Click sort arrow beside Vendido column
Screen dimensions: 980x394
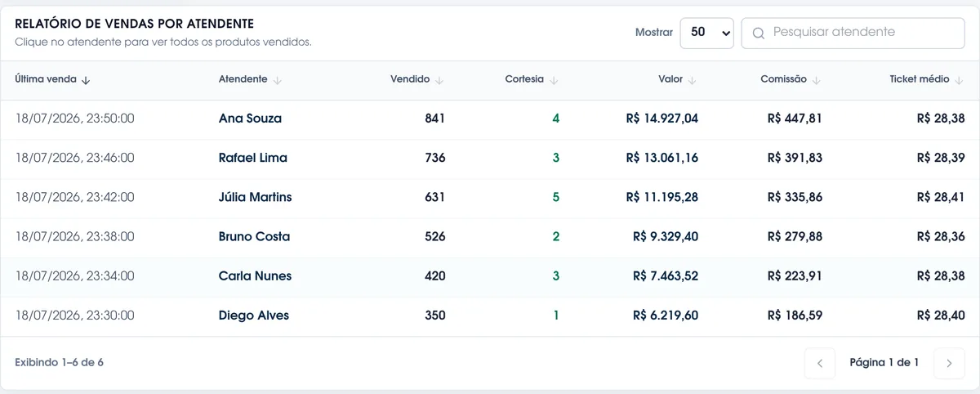439,80
